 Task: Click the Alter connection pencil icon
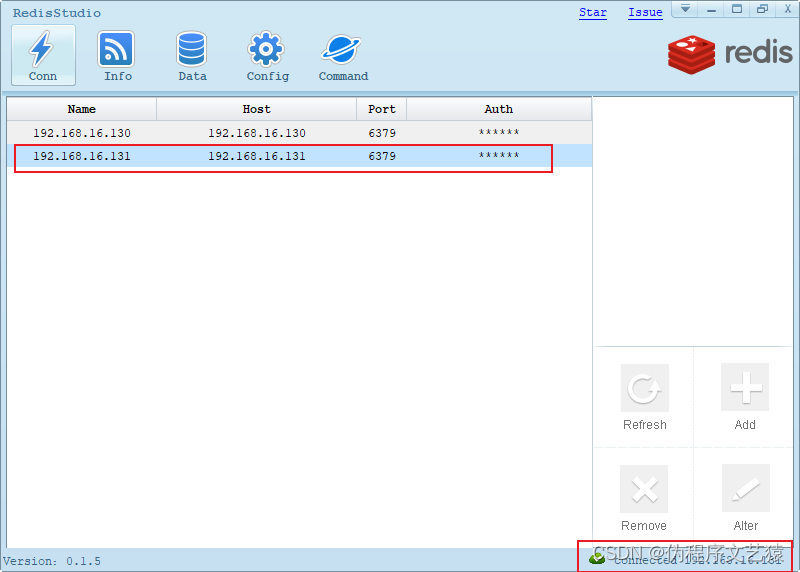[745, 488]
